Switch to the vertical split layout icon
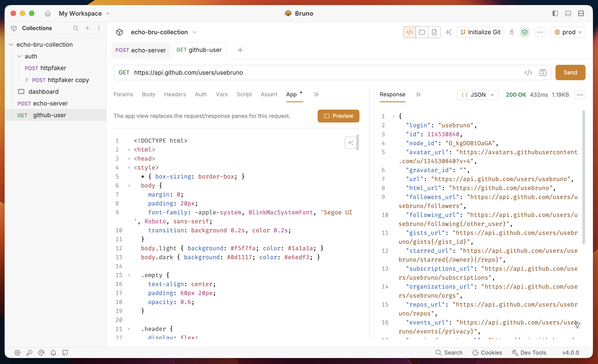 581,13
